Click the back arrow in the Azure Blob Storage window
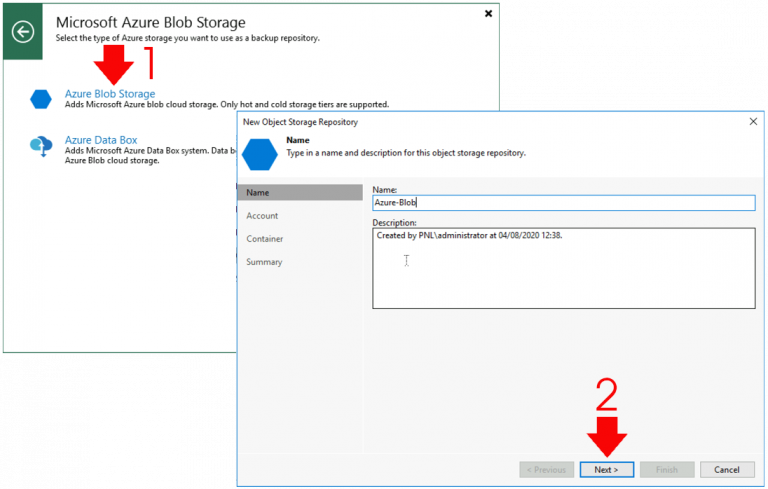Image resolution: width=768 pixels, height=489 pixels. pyautogui.click(x=23, y=32)
